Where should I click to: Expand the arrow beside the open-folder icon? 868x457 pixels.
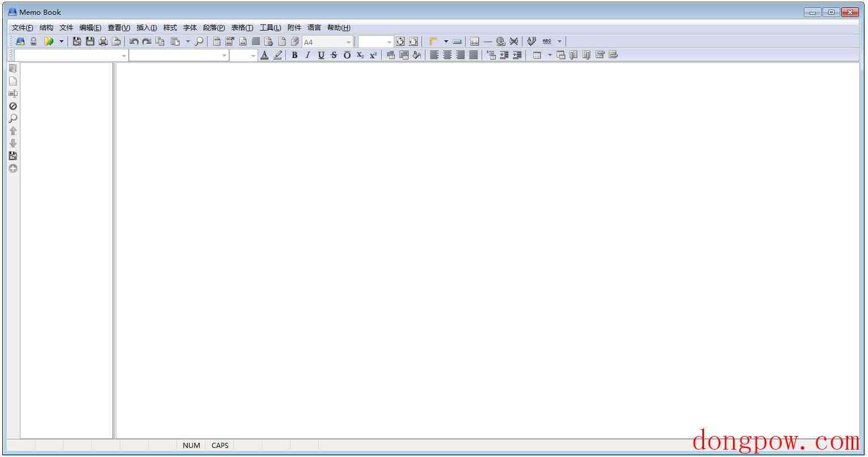coord(61,41)
